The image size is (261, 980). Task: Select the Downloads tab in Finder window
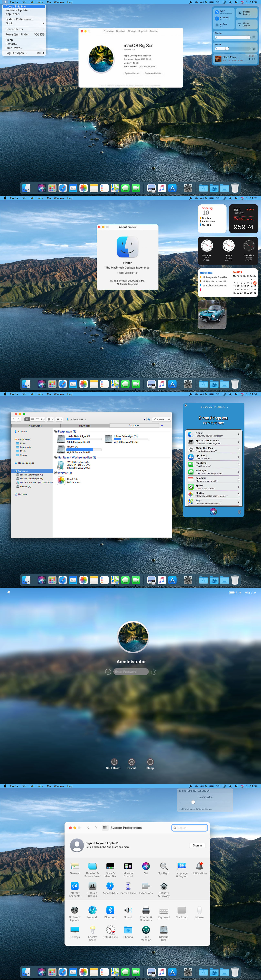tap(85, 426)
